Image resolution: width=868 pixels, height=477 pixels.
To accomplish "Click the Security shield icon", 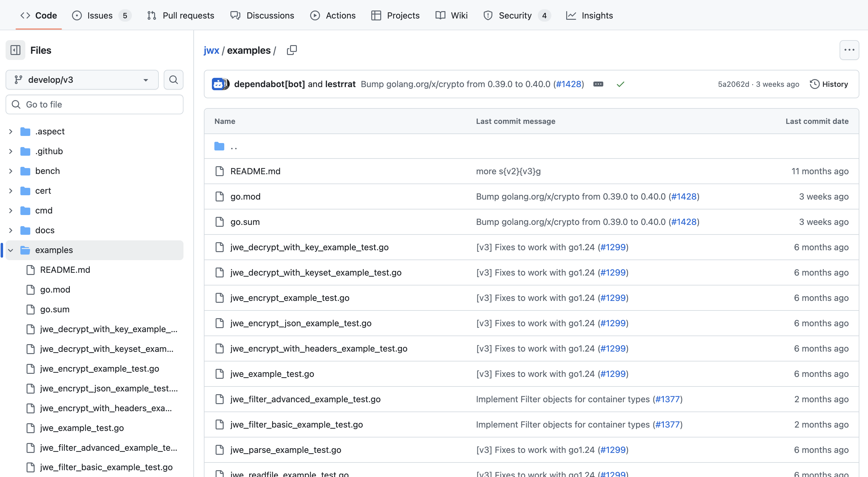I will [x=488, y=15].
